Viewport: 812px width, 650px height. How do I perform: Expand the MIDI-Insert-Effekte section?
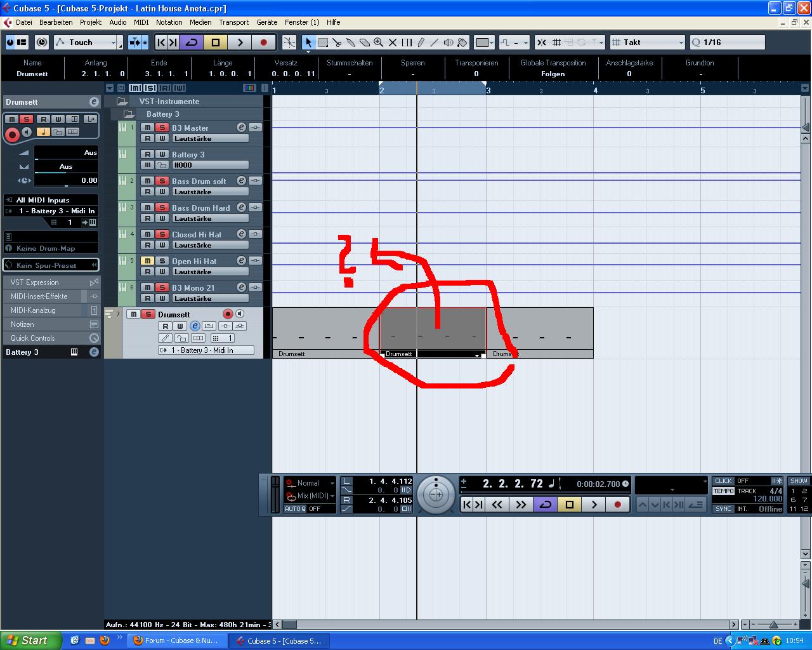coord(51,296)
